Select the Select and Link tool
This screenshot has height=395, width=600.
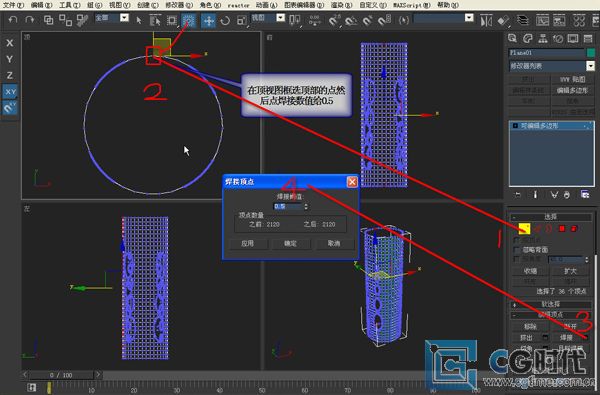coord(48,20)
